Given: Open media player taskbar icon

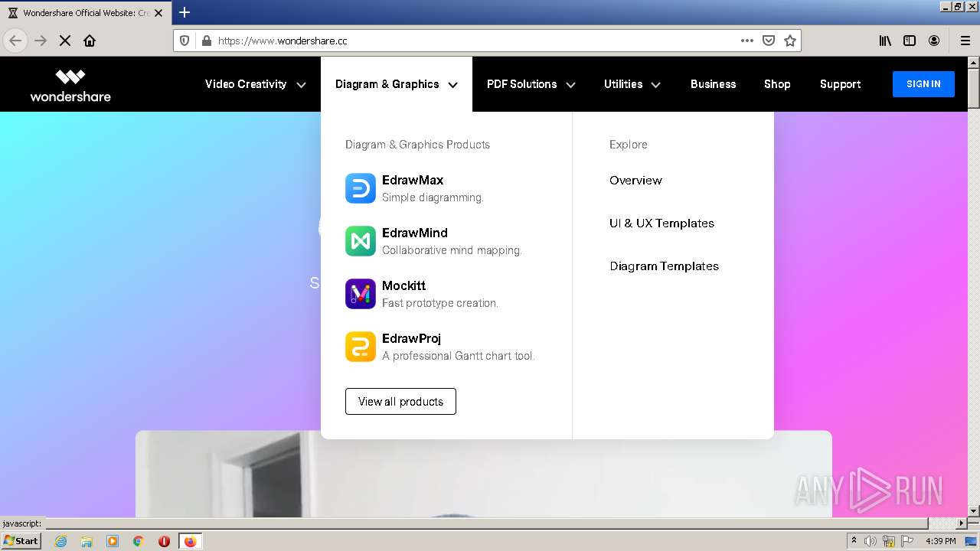Looking at the screenshot, I should point(113,541).
